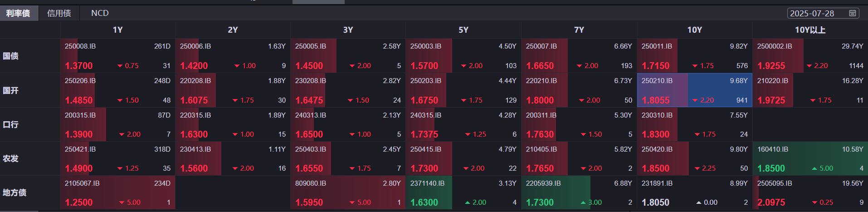Click the 10Y以上 column header

[810, 30]
